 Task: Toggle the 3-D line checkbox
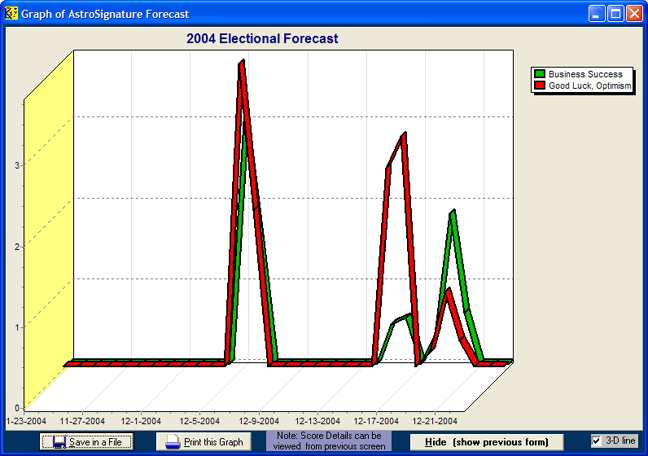coord(597,441)
